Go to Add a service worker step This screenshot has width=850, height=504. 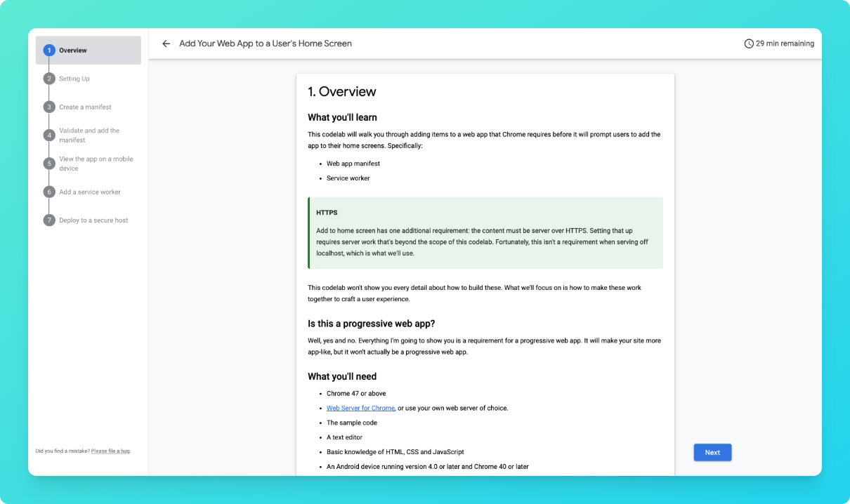click(x=89, y=192)
